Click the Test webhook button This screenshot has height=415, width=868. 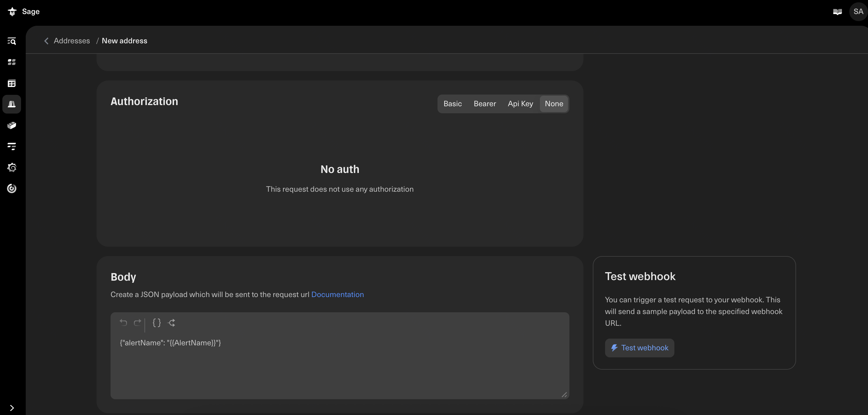coord(639,348)
